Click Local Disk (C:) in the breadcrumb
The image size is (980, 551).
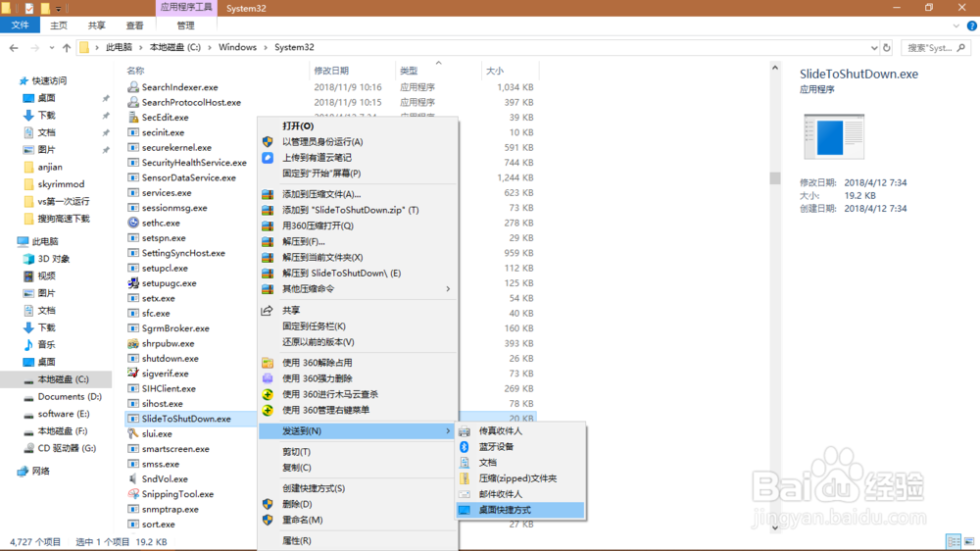pyautogui.click(x=175, y=47)
